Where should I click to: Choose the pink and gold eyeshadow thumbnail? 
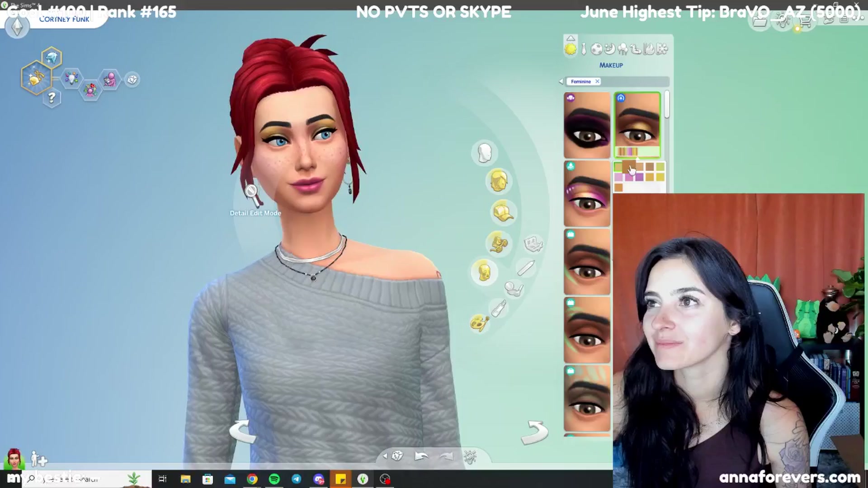coord(587,194)
